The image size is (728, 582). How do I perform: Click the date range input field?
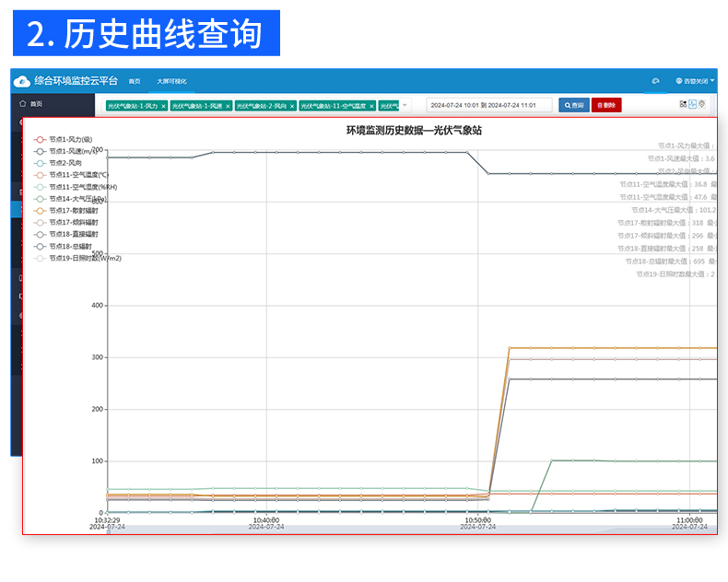(488, 105)
